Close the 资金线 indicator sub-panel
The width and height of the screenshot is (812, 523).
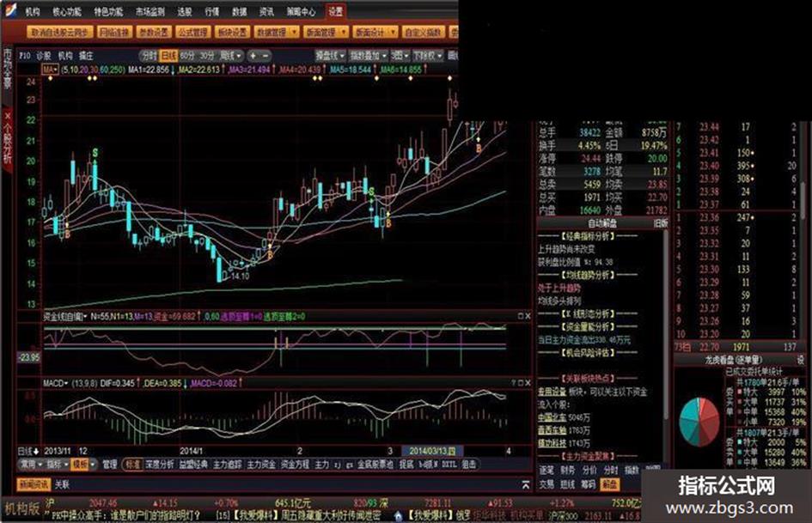(x=528, y=316)
